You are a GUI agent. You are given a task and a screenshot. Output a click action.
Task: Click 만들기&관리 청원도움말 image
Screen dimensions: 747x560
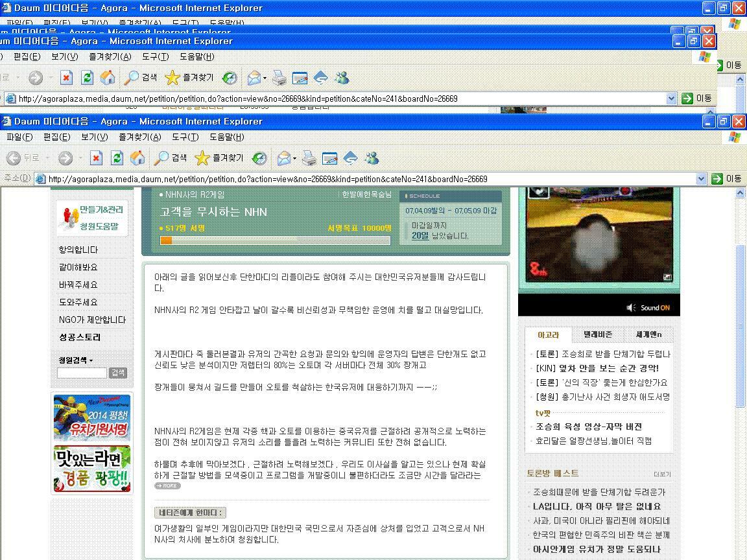(x=92, y=218)
